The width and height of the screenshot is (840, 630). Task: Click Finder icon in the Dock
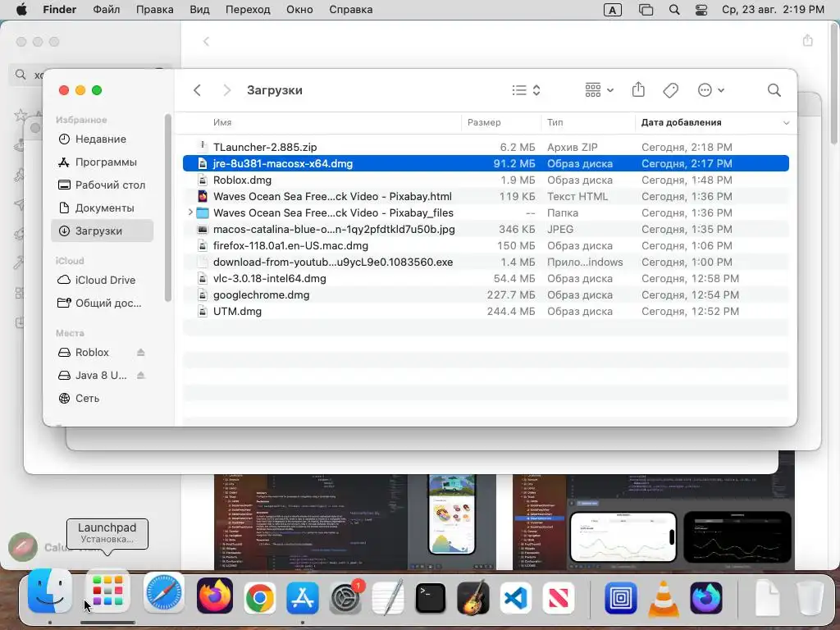(x=49, y=592)
